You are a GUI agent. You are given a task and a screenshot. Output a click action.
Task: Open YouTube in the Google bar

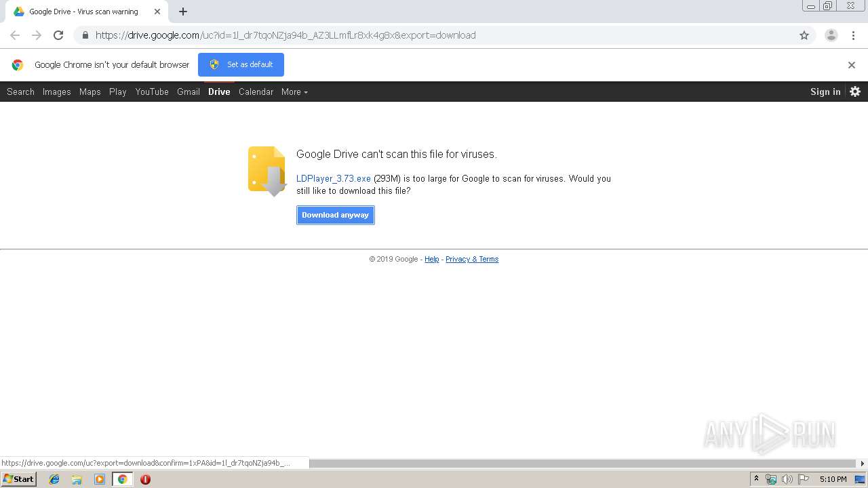click(x=152, y=91)
